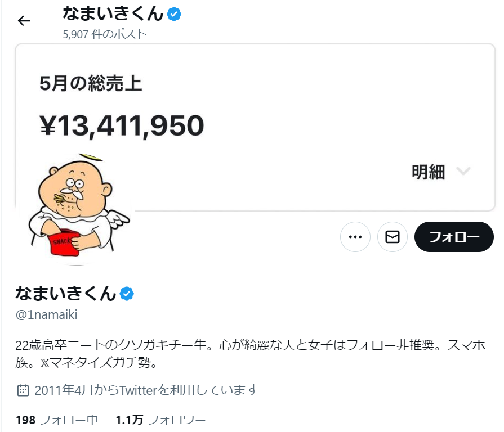Image resolution: width=504 pixels, height=432 pixels.
Task: Click the large profile display name なまいきくん
Action: pos(66,294)
